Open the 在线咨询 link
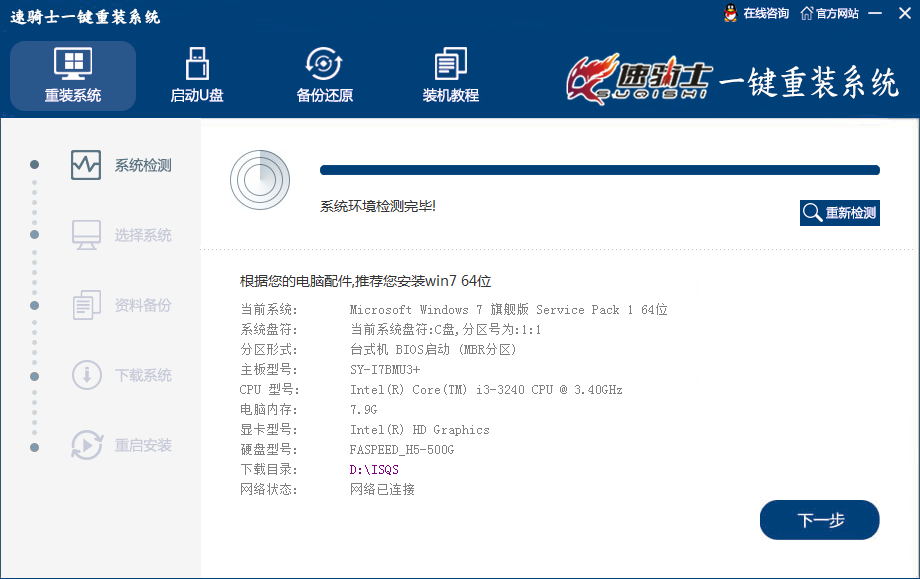 pos(766,13)
